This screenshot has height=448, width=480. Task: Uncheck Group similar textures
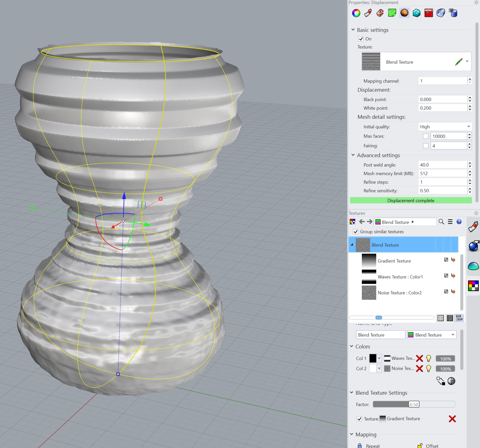(x=356, y=231)
